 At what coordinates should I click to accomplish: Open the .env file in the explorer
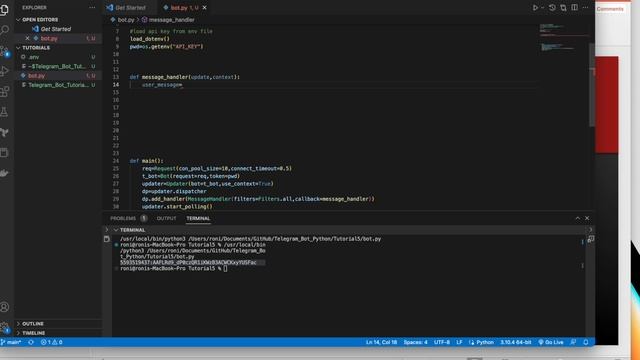[33, 57]
